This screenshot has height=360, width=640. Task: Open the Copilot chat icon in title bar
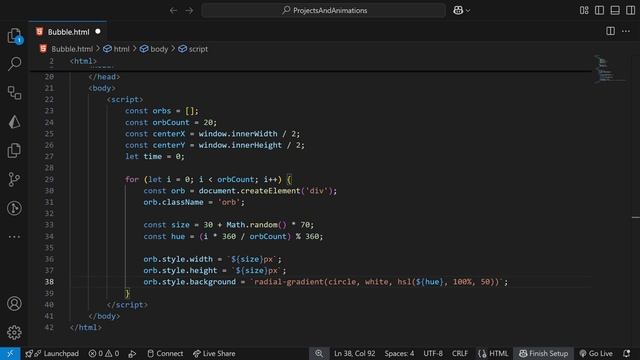pyautogui.click(x=458, y=10)
